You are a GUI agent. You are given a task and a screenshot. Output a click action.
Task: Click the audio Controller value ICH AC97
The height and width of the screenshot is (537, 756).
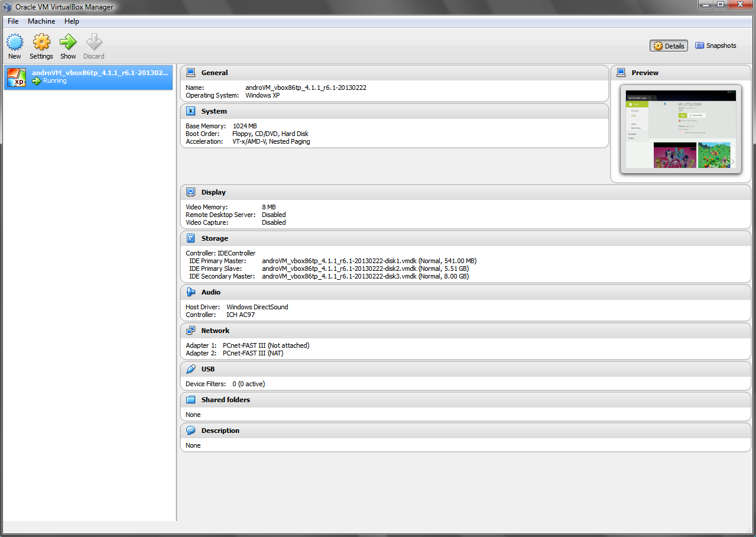(241, 315)
